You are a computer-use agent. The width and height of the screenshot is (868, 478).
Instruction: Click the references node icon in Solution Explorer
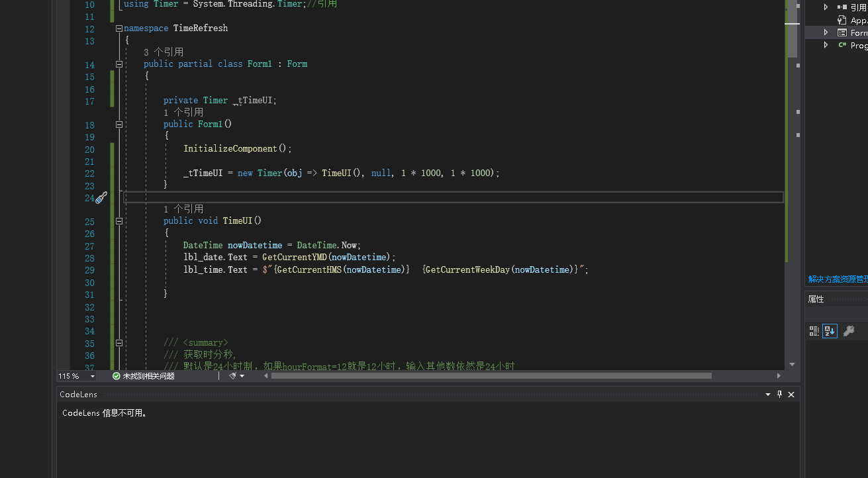click(842, 7)
